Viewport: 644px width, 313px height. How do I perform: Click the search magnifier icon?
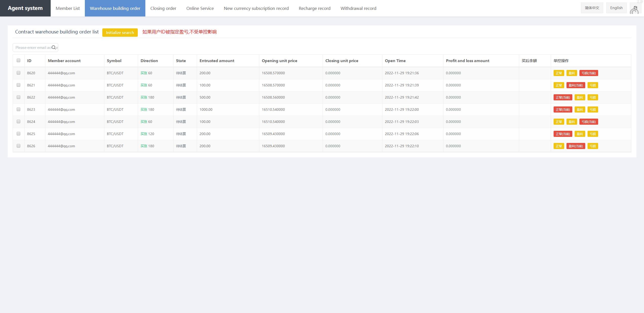pyautogui.click(x=54, y=47)
